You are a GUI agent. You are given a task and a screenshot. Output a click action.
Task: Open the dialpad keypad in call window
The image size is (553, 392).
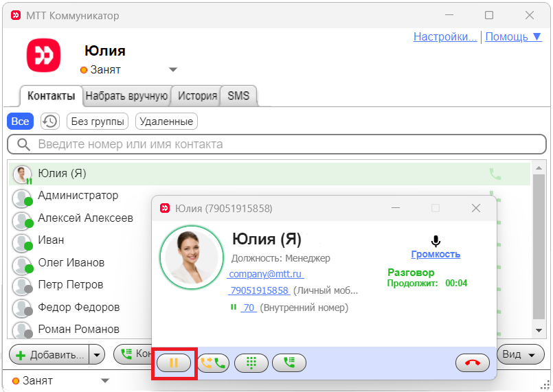(251, 362)
